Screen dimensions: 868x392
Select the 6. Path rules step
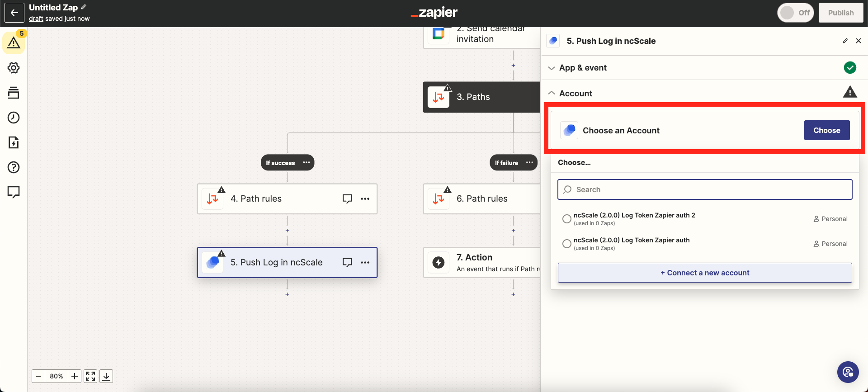(x=482, y=198)
